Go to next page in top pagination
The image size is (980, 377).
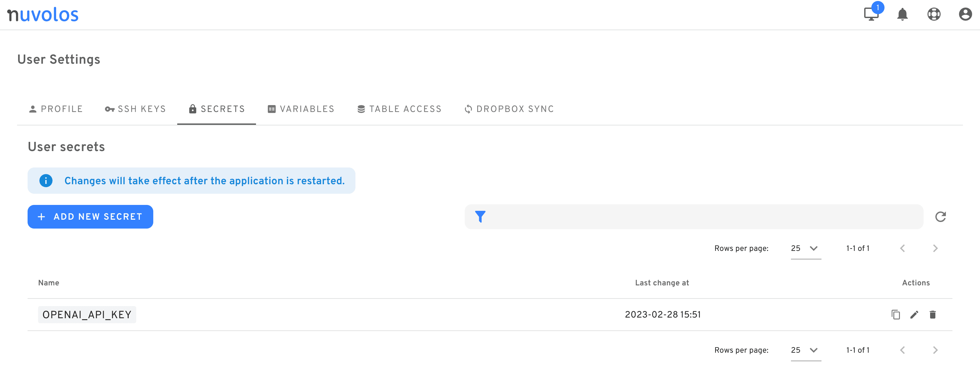935,248
